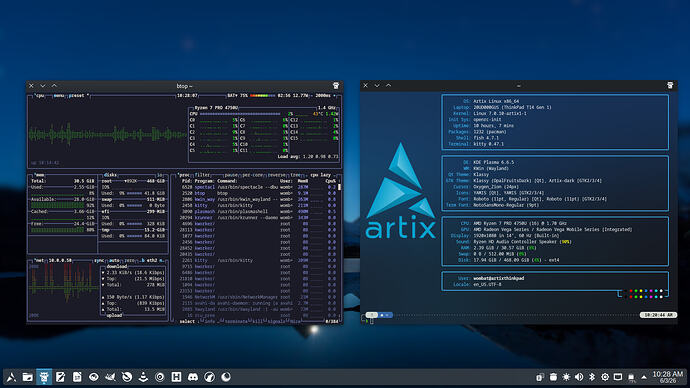690x388 pixels.
Task: Click the app icon in fastfetch terminal titlebar
Action: 670,85
